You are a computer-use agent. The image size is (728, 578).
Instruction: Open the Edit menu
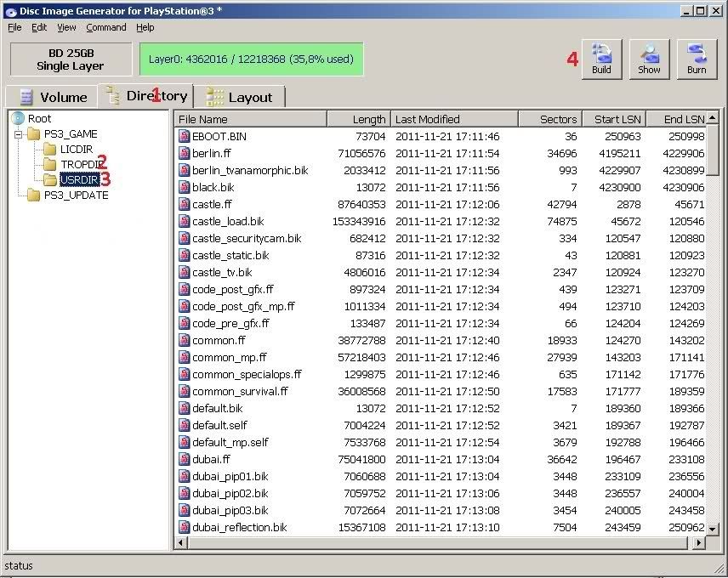(x=39, y=27)
